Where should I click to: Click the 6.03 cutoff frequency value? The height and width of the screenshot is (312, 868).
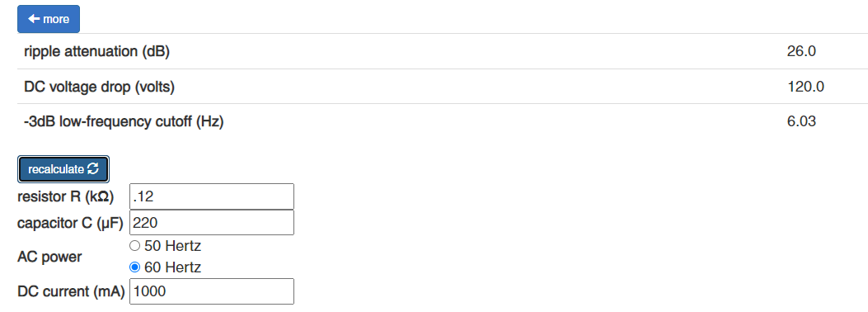pyautogui.click(x=801, y=121)
